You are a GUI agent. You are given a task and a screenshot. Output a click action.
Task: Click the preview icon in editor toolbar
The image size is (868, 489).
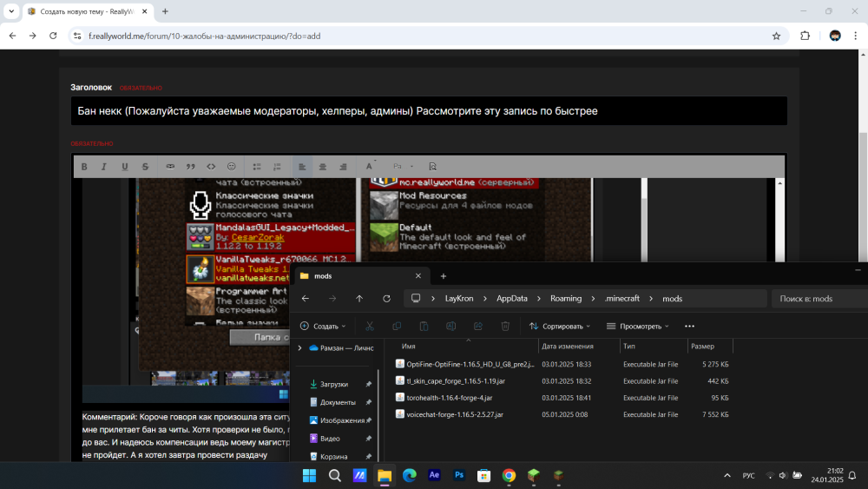tap(433, 167)
